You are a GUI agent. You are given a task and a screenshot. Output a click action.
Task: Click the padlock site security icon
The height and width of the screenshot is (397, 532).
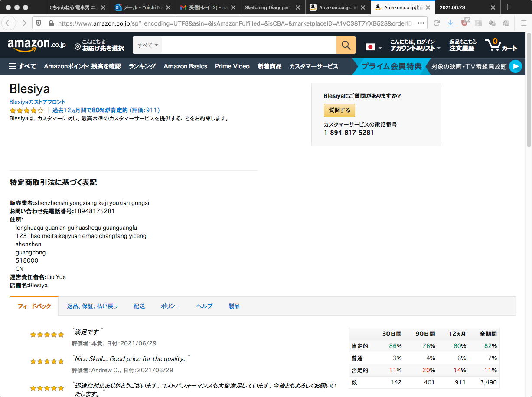tap(51, 23)
